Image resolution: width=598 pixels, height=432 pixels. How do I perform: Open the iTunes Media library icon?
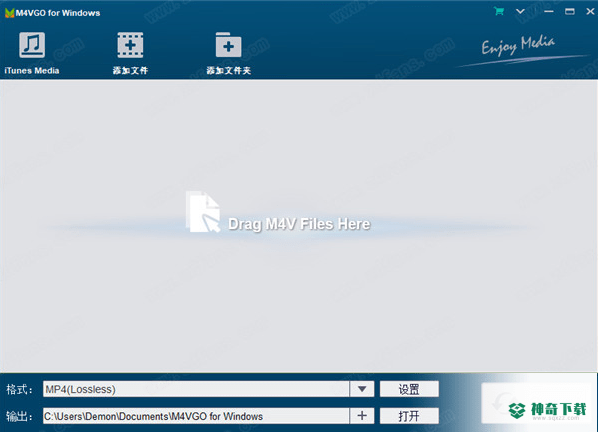click(x=32, y=45)
